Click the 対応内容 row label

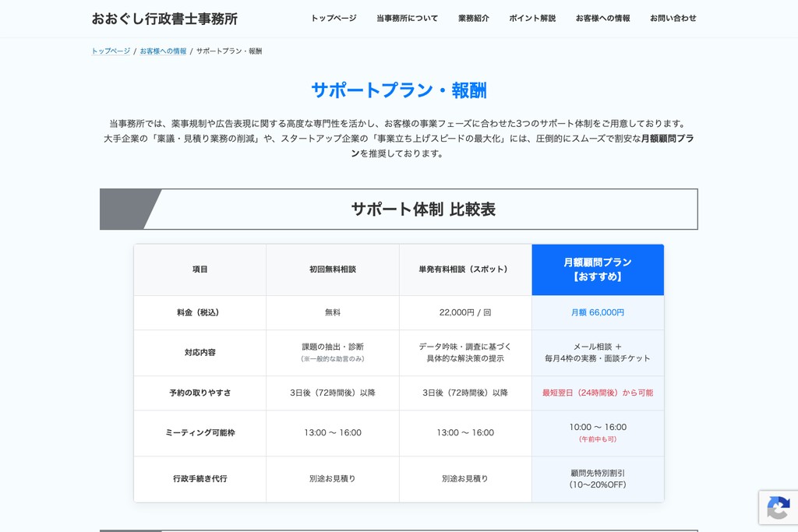point(200,353)
